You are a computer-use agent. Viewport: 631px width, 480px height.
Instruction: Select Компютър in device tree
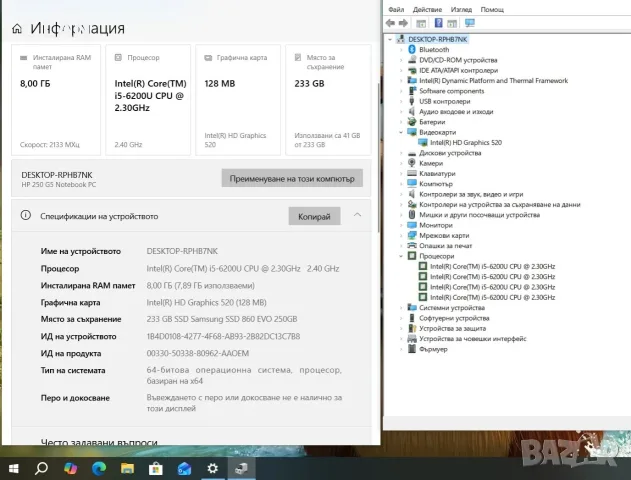pos(436,184)
